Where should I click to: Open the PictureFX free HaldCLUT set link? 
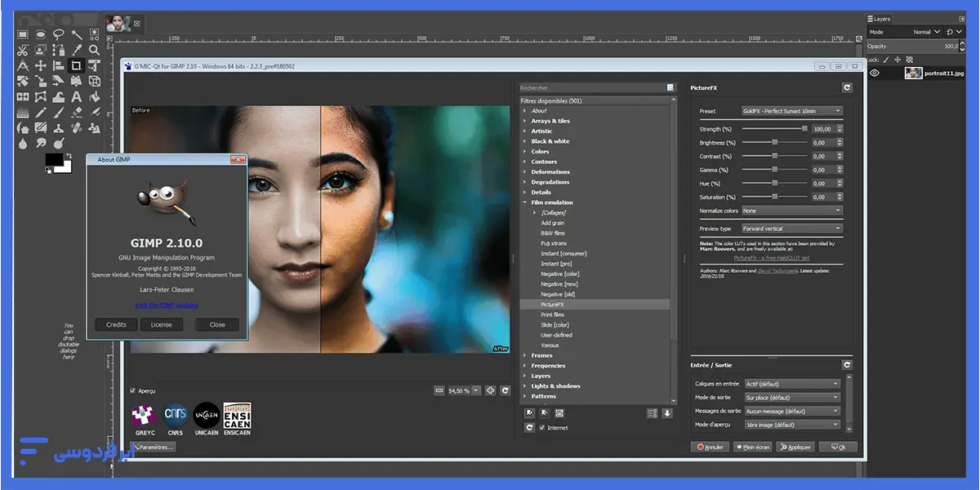(771, 258)
